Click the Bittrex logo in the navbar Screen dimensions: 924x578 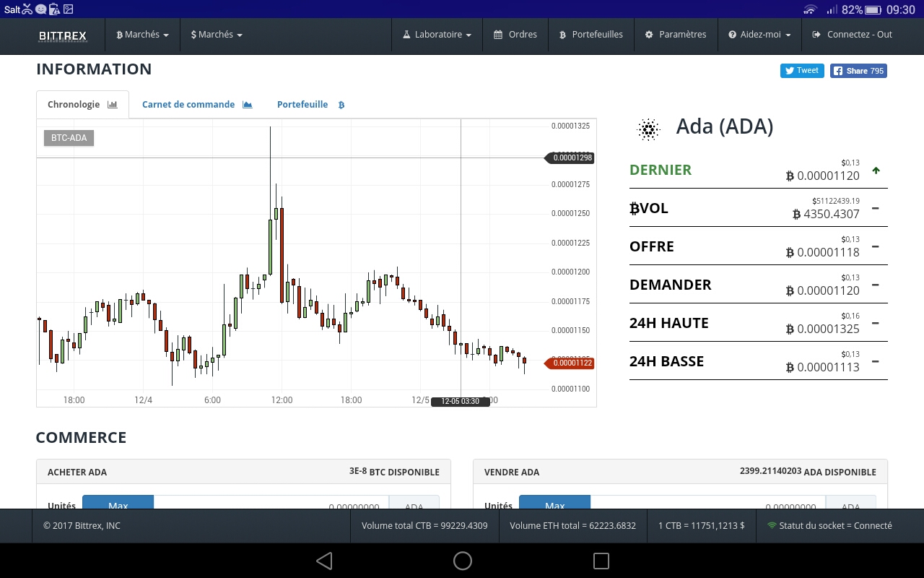click(x=63, y=35)
